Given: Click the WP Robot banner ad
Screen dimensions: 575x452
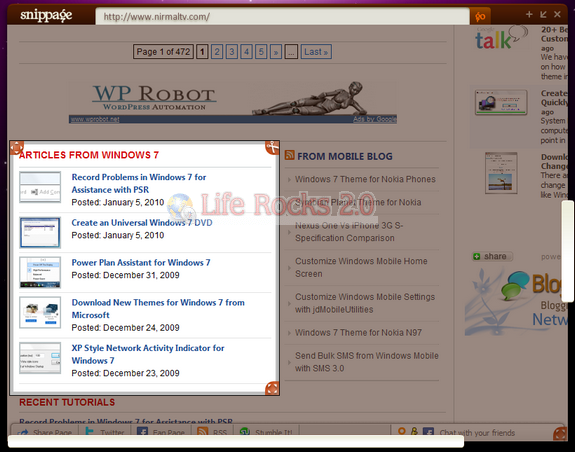Looking at the screenshot, I should 232,102.
